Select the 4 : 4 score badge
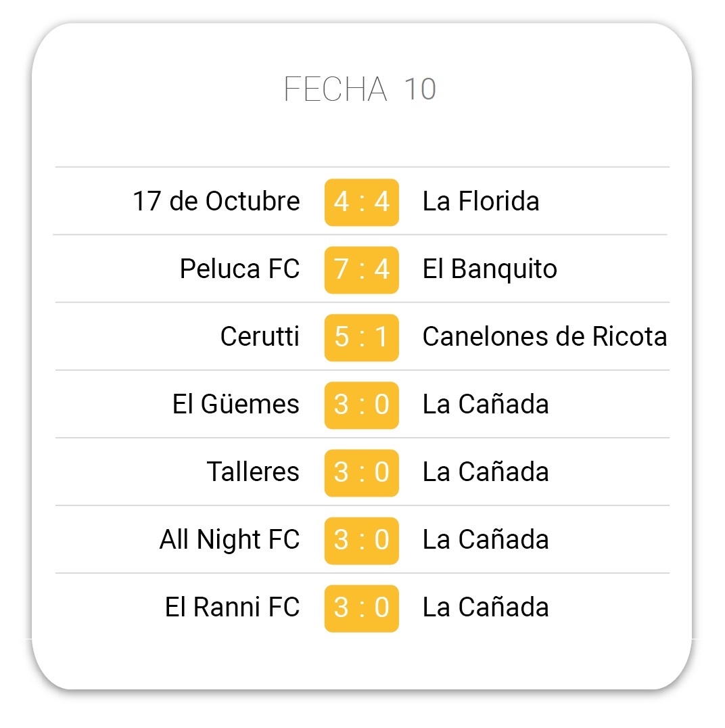This screenshot has height=728, width=725. point(362,202)
